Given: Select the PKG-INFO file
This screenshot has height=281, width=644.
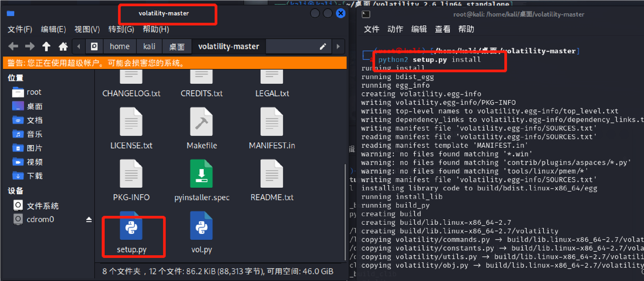Looking at the screenshot, I should coord(131,181).
